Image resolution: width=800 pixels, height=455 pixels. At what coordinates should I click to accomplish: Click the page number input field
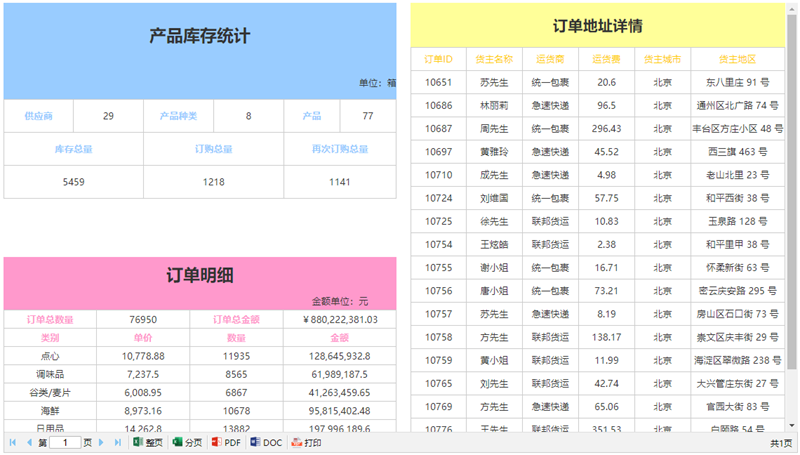coord(65,442)
